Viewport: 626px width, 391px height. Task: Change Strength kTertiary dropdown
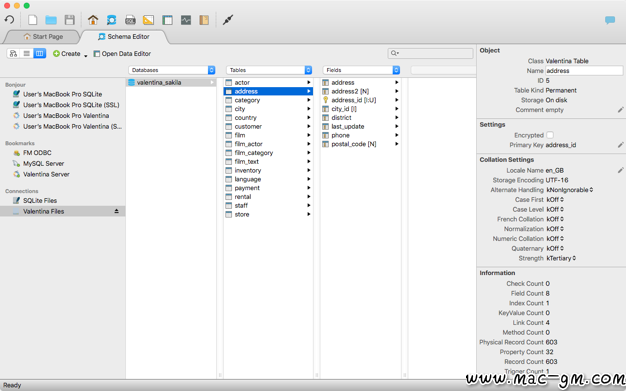(x=561, y=258)
